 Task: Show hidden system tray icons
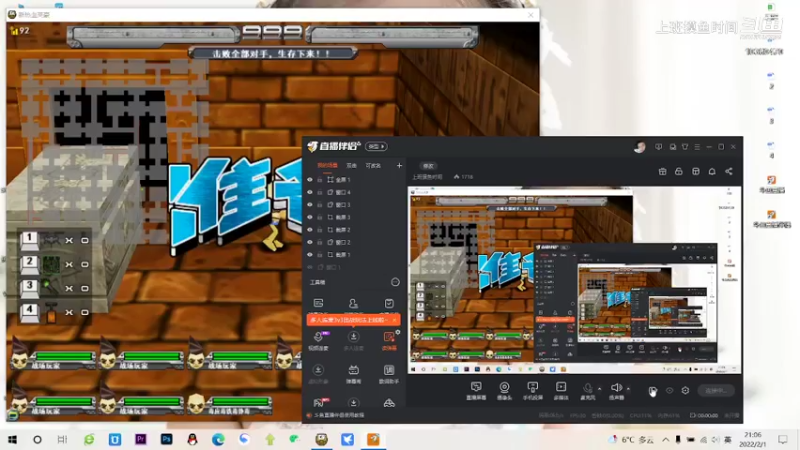[x=666, y=439]
